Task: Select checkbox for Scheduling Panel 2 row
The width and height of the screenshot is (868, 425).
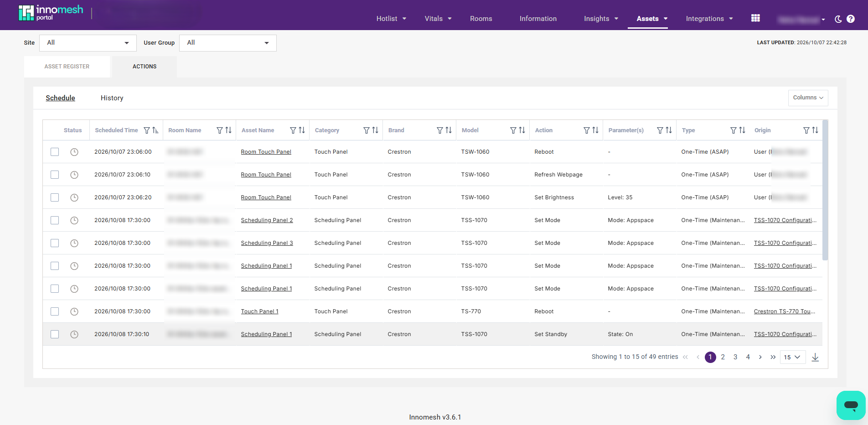Action: tap(55, 220)
